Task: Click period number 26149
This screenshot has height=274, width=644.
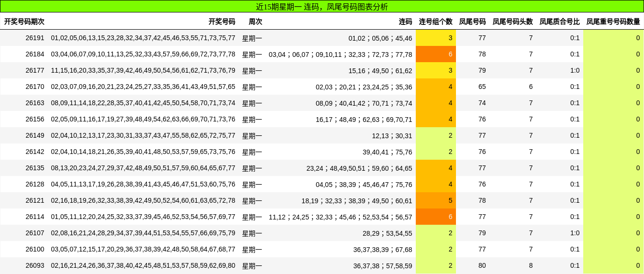Action: click(35, 135)
